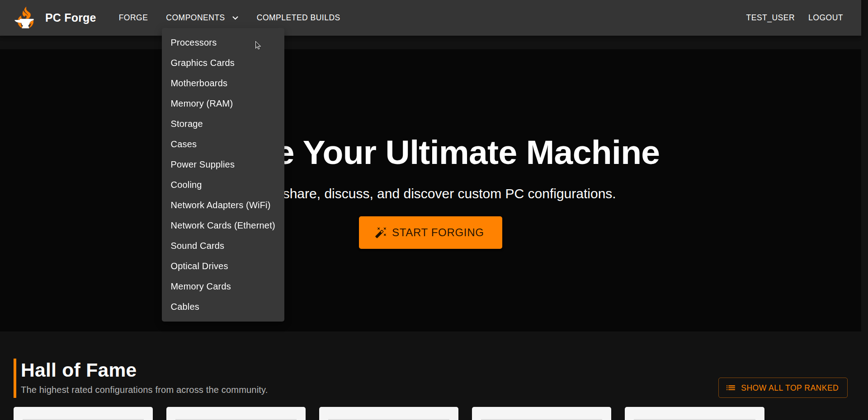Select Cooling from the dropdown menu
The image size is (868, 420).
(186, 185)
